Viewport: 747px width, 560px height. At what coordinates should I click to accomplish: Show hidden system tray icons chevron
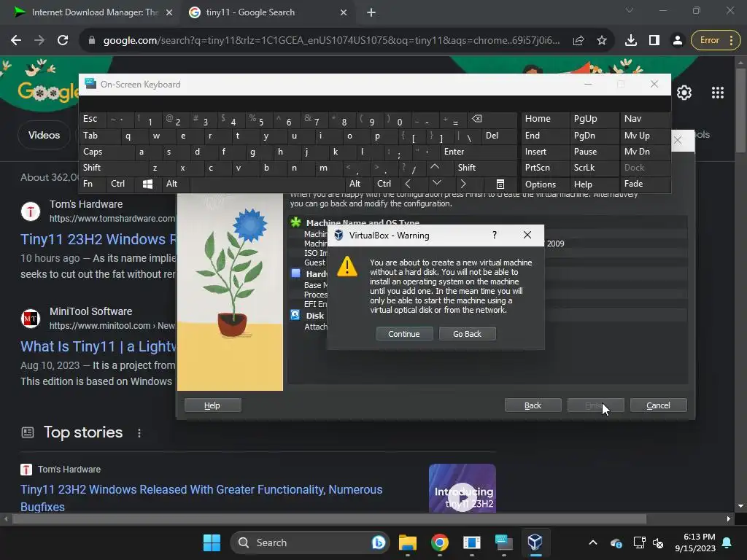pos(592,542)
